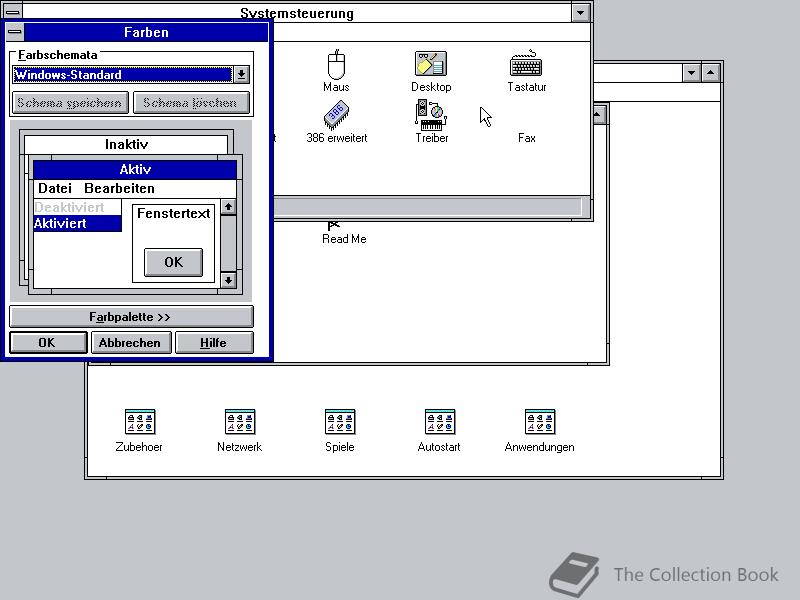Confirm with the OK button at bottom

pos(48,342)
